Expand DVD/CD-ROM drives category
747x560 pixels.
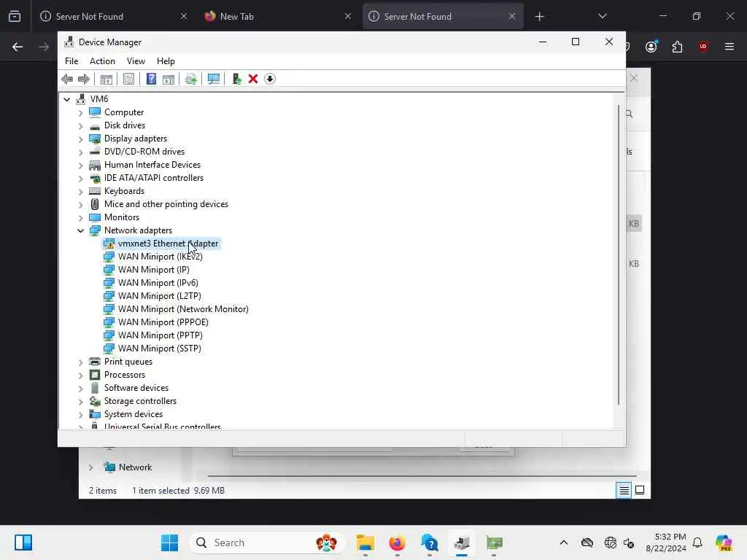click(x=80, y=152)
